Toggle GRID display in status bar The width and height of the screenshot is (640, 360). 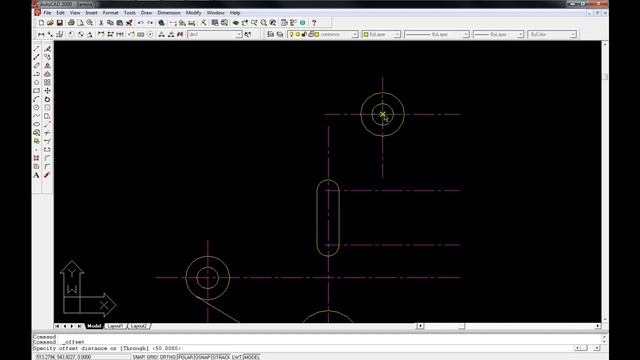point(152,357)
